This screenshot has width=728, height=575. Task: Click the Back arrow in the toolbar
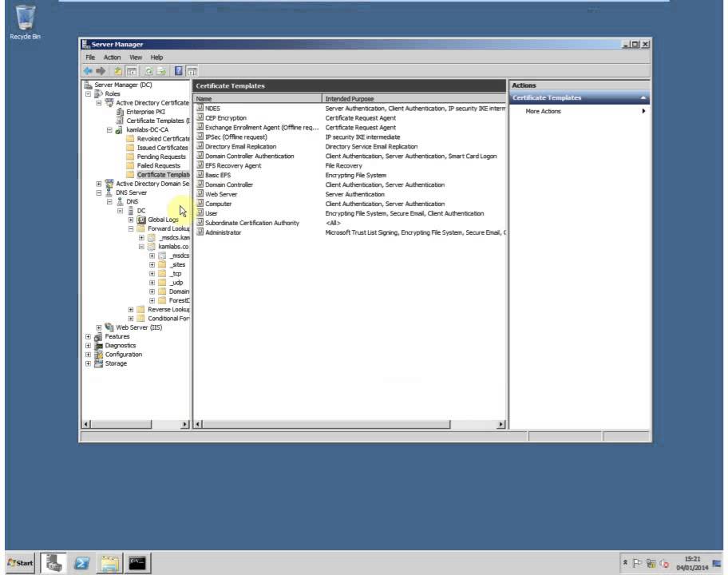pos(88,71)
